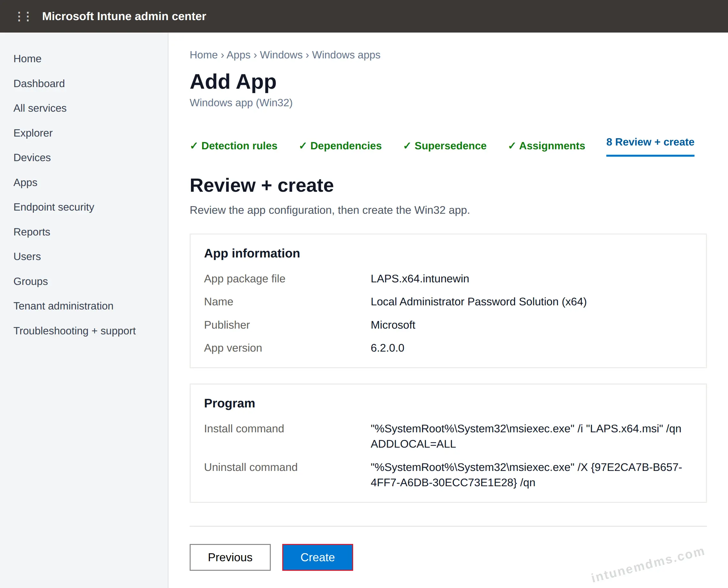Select Apps in the sidebar

click(26, 182)
